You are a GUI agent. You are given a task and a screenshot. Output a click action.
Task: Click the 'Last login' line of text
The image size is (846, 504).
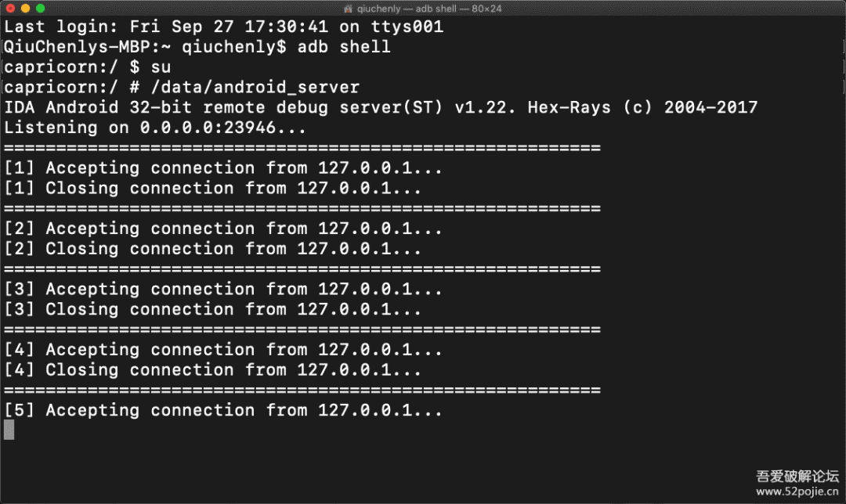(x=223, y=27)
